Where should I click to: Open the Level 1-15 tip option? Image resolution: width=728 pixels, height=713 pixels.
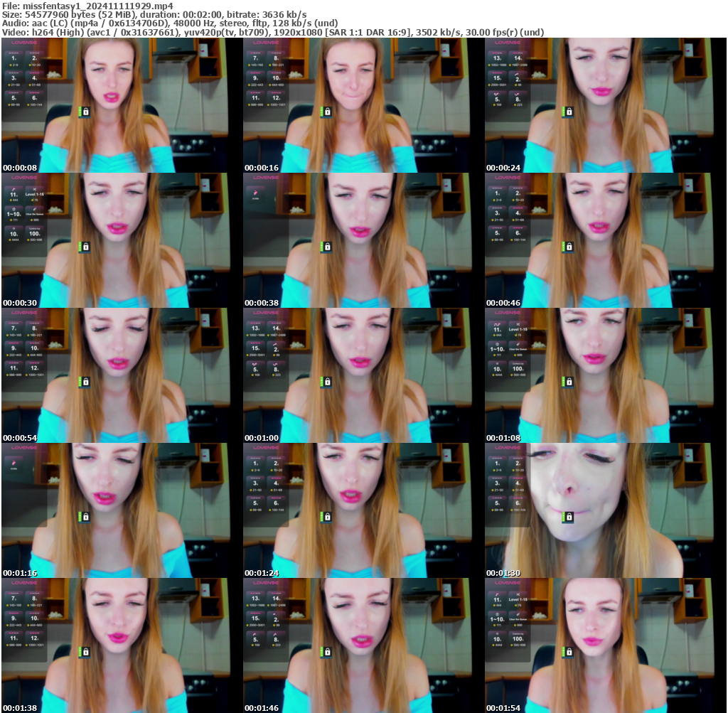[x=34, y=195]
